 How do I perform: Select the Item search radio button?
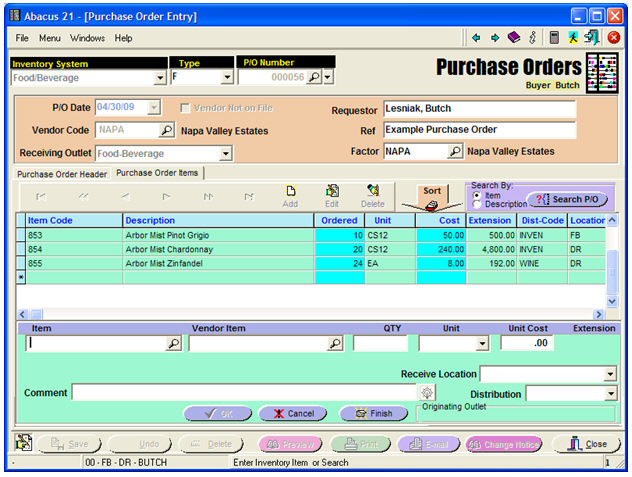tap(475, 195)
